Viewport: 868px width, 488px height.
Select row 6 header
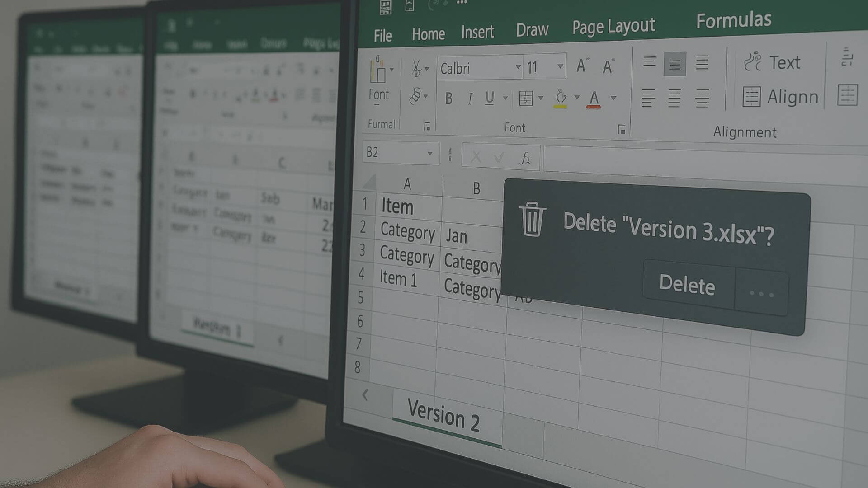click(360, 321)
